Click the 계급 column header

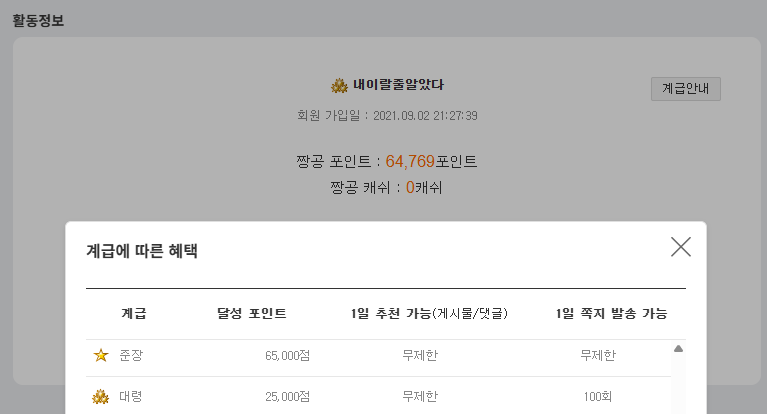(x=133, y=314)
